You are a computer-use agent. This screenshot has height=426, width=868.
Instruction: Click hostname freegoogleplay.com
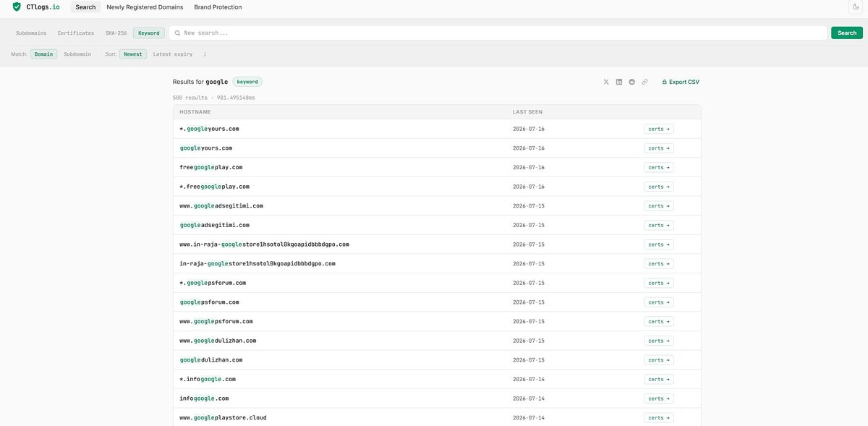click(210, 167)
